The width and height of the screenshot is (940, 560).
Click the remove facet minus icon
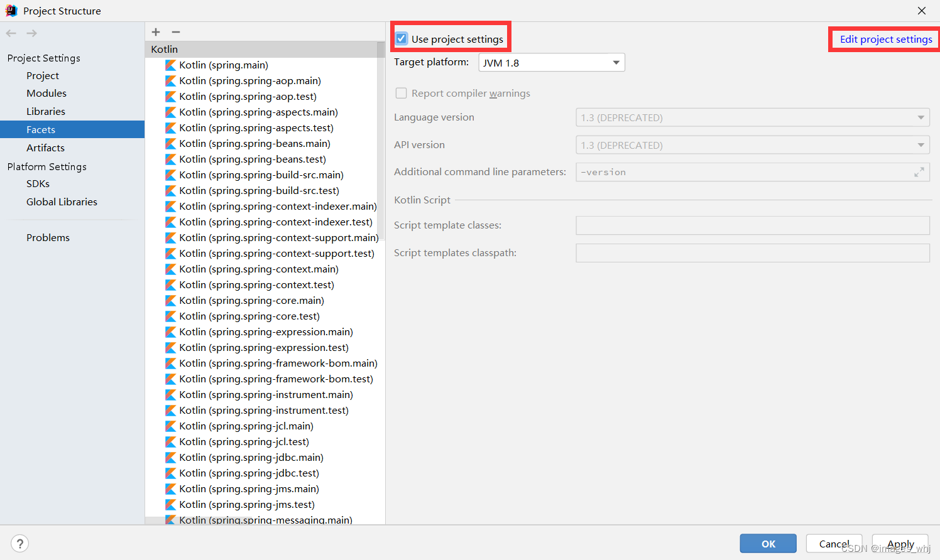coord(176,32)
